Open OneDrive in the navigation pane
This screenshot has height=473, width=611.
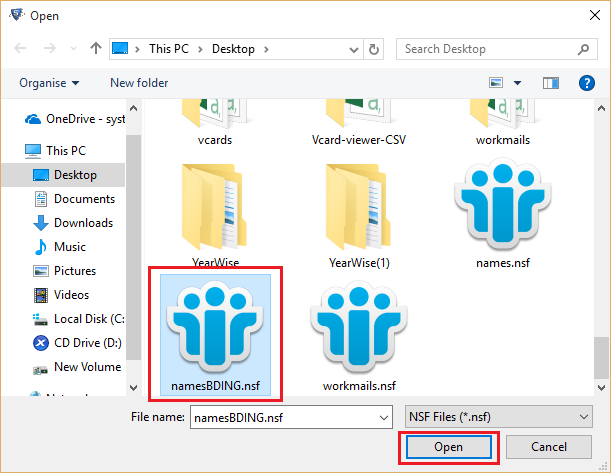pos(75,119)
